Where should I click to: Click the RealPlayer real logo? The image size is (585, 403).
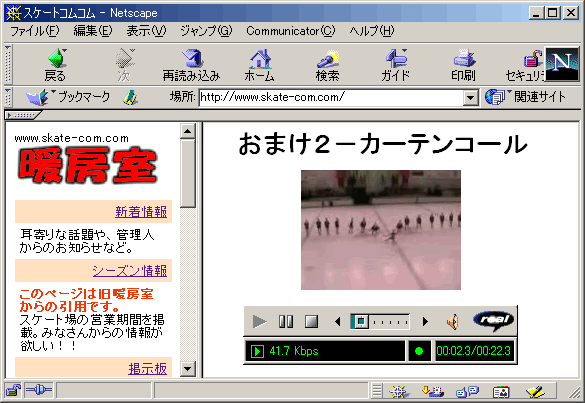click(493, 321)
